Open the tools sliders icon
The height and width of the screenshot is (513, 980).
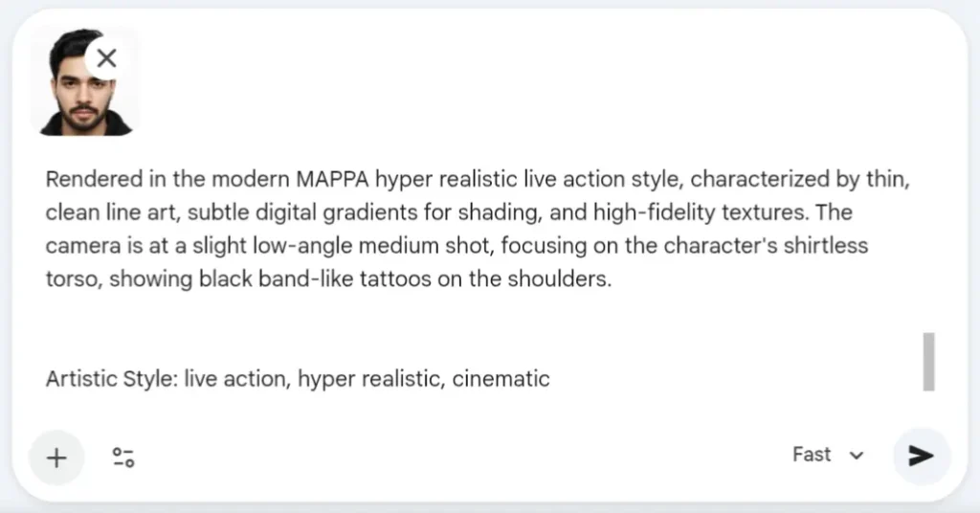tap(122, 457)
